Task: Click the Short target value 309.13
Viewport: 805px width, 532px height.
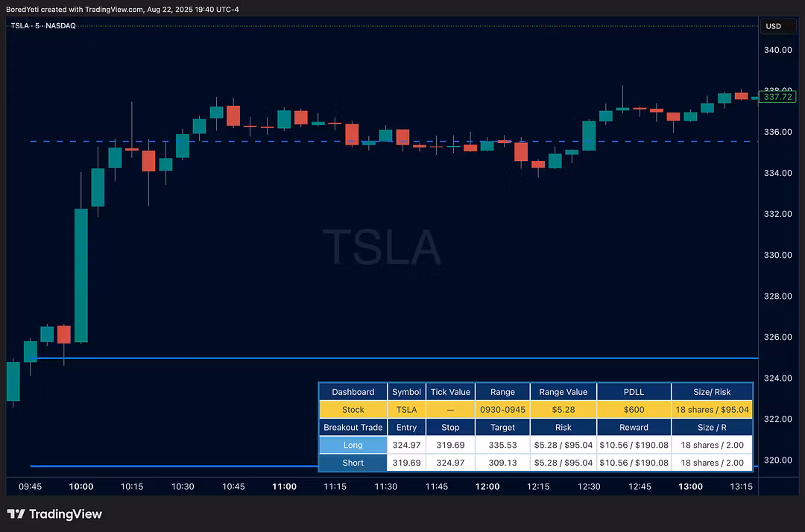Action: pyautogui.click(x=502, y=463)
